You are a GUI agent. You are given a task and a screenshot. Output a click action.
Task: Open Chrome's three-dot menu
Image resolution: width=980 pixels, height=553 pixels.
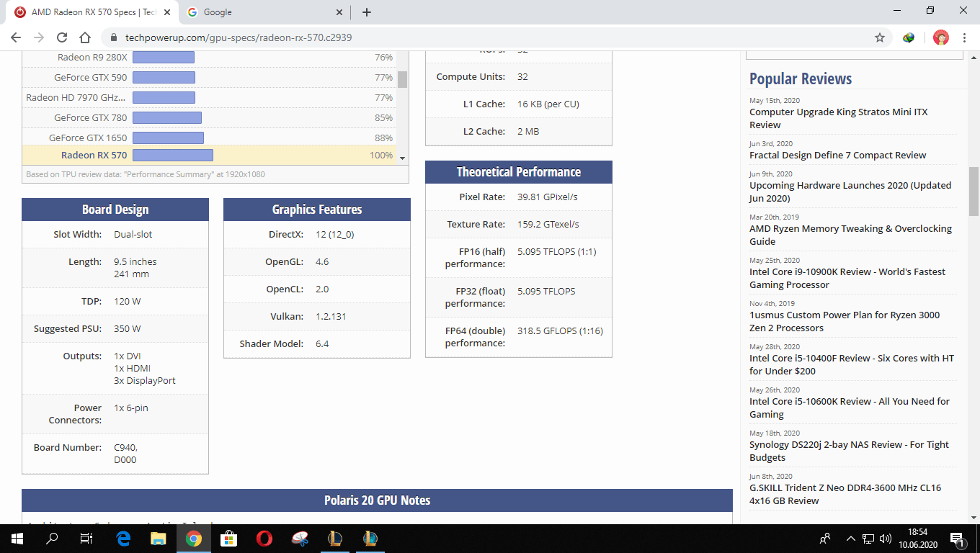[964, 37]
